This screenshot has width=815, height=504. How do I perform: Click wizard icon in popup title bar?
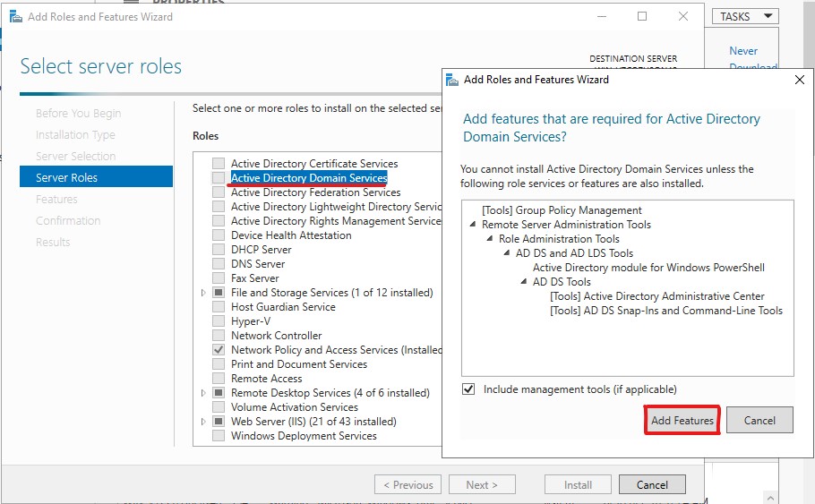(x=451, y=80)
